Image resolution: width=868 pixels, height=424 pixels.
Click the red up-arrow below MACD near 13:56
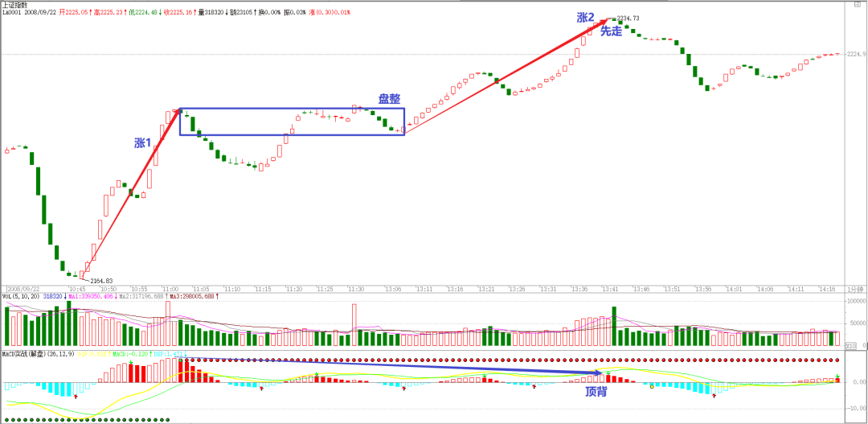714,395
